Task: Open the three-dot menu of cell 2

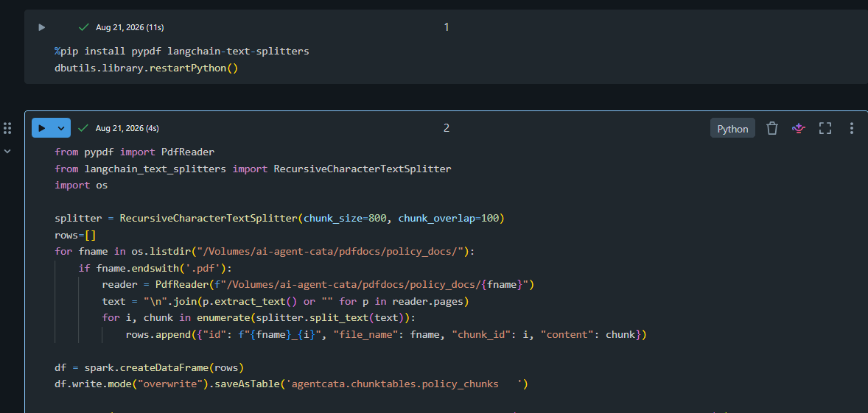Action: point(851,128)
